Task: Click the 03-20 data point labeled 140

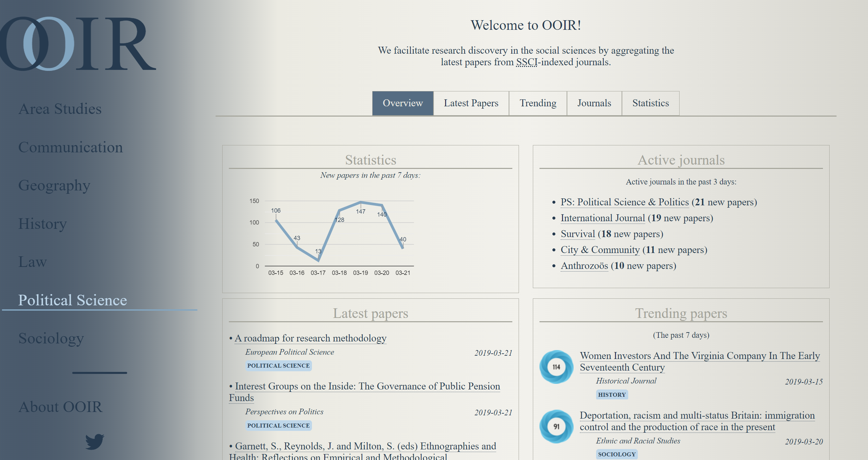Action: click(x=382, y=205)
